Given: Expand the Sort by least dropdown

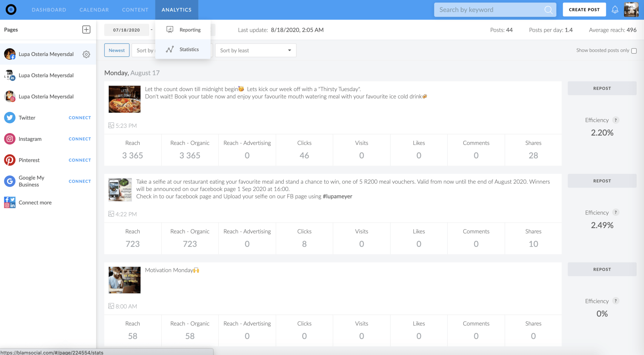Looking at the screenshot, I should pyautogui.click(x=256, y=50).
